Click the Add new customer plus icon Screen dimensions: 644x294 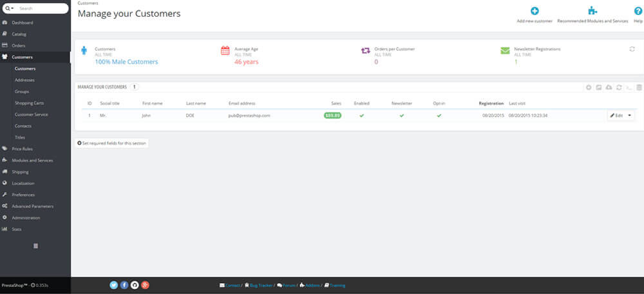point(535,11)
